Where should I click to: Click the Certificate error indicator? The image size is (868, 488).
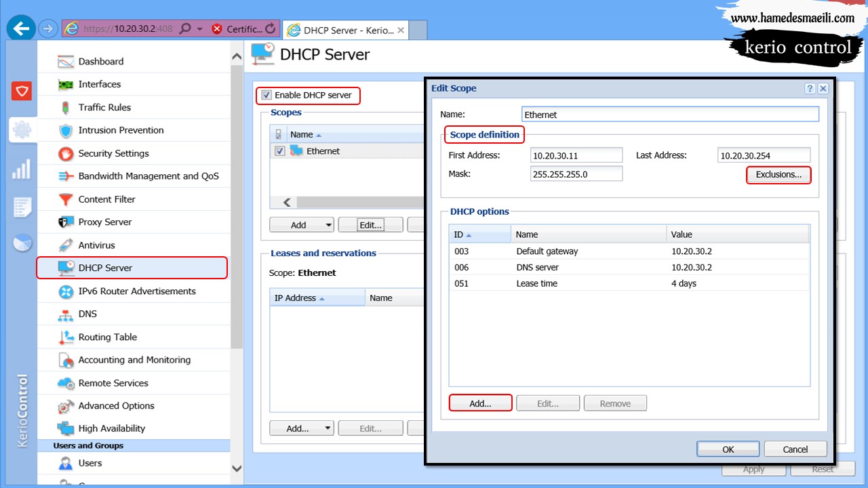pyautogui.click(x=236, y=28)
